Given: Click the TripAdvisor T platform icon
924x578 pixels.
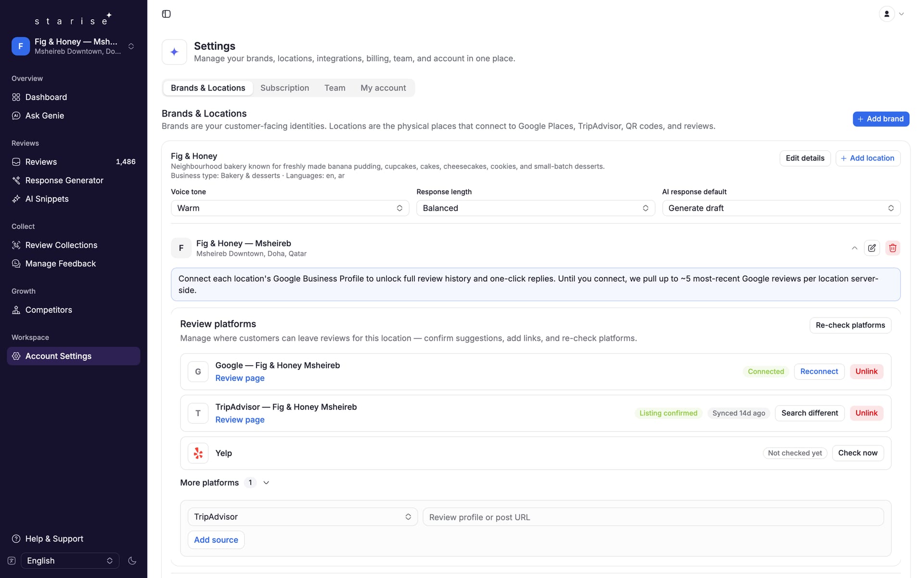Looking at the screenshot, I should coord(198,413).
